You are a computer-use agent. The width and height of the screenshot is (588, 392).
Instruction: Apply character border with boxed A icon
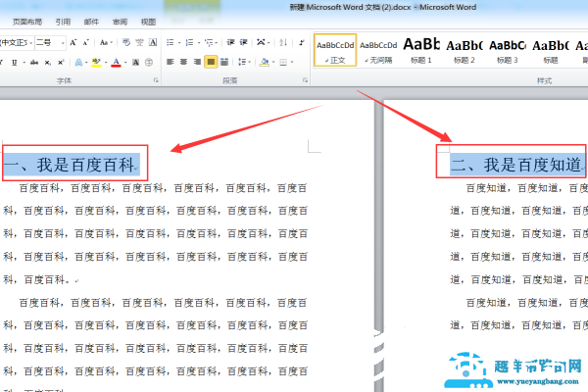point(153,42)
